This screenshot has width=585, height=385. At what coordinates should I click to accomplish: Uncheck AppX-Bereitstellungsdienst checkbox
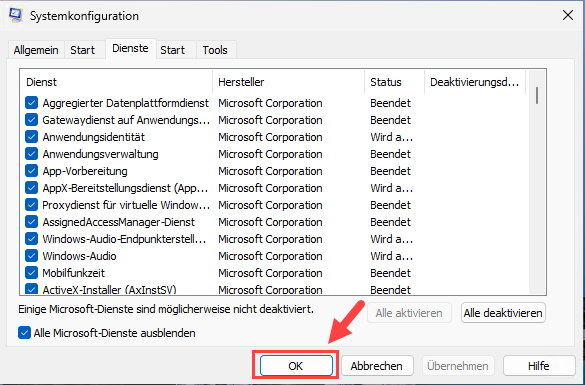pyautogui.click(x=31, y=188)
